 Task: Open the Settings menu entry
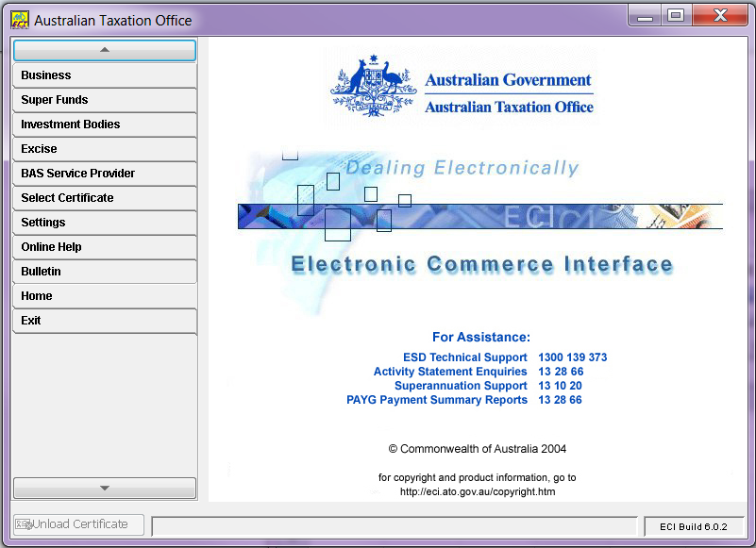click(105, 223)
